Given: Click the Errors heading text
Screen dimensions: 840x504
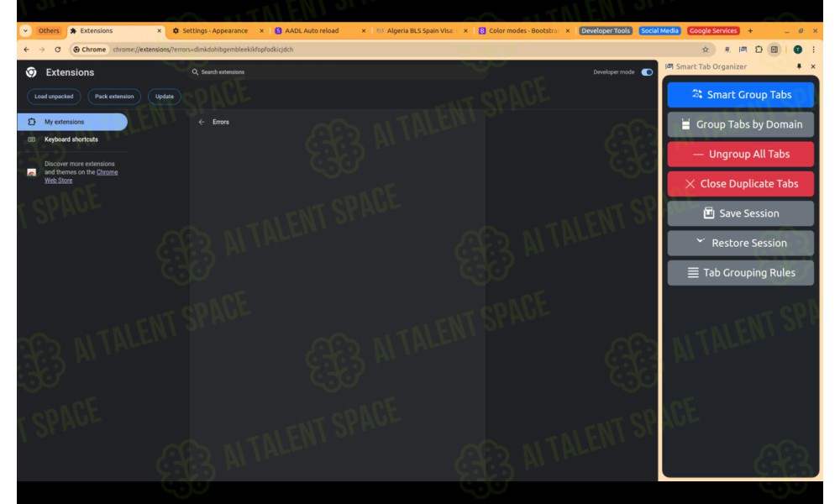Looking at the screenshot, I should (x=221, y=122).
